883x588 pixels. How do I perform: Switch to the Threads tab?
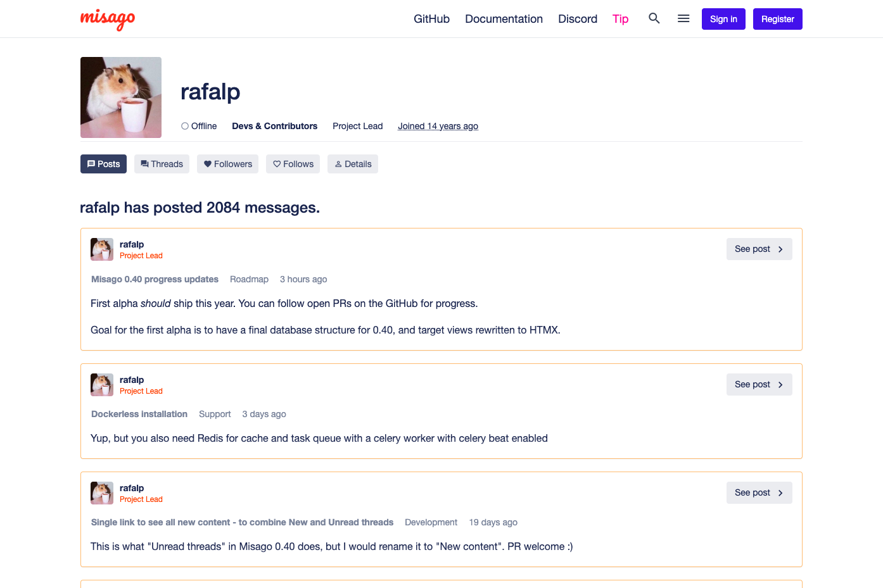coord(162,164)
